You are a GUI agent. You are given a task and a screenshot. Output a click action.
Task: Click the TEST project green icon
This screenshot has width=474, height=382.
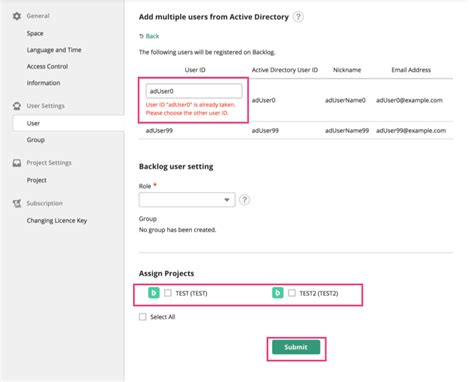(x=154, y=293)
